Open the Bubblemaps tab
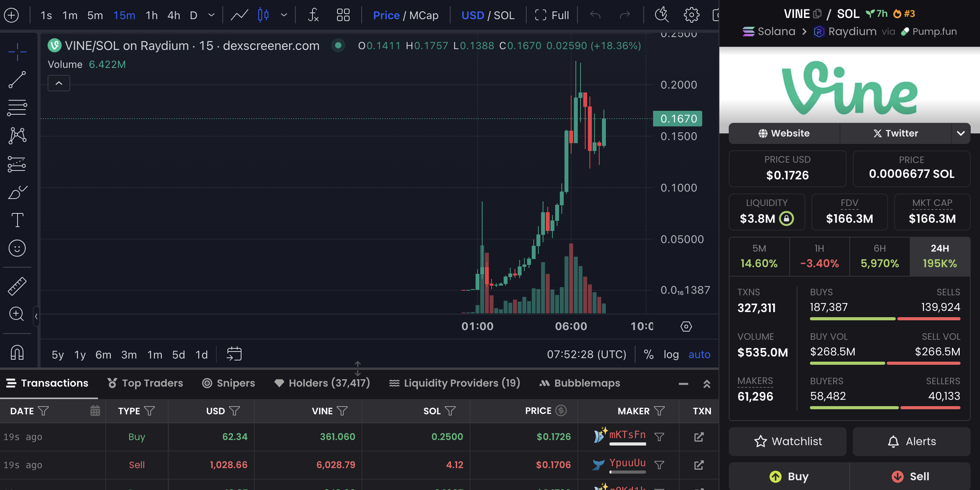Image resolution: width=980 pixels, height=490 pixels. [x=579, y=383]
